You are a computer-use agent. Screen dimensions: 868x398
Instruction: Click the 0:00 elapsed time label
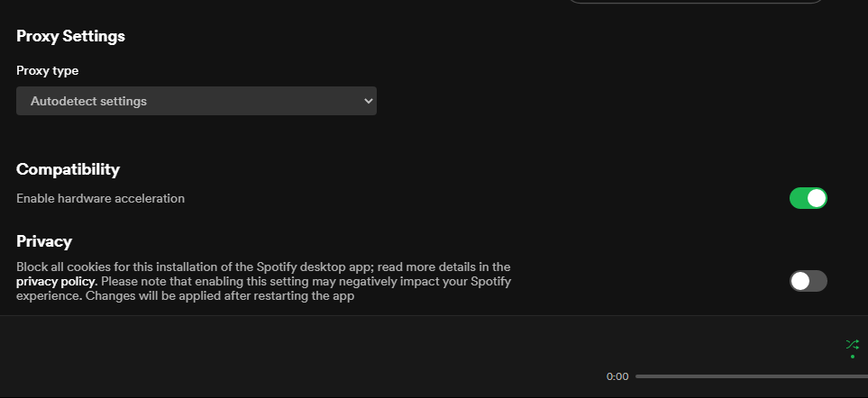pos(617,376)
